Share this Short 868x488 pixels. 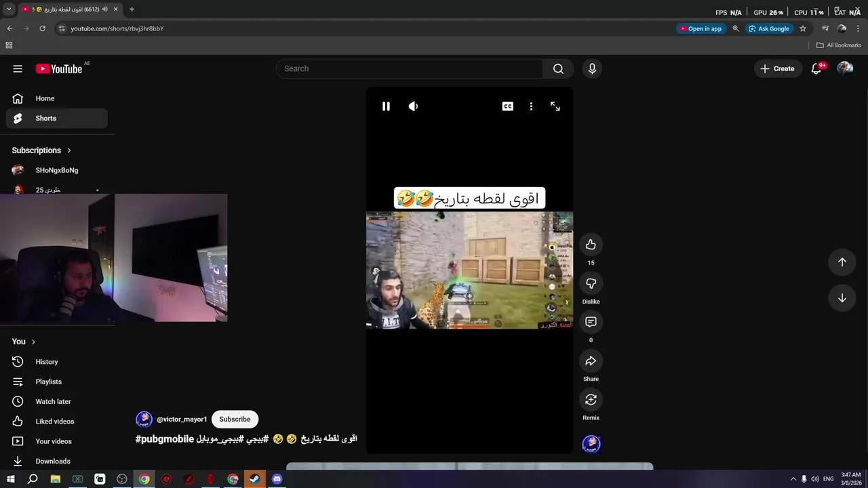click(591, 361)
